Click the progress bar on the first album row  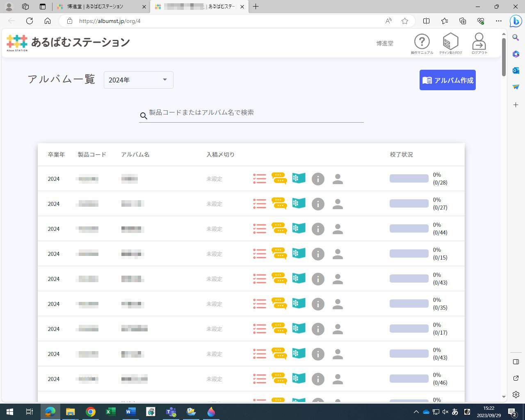tap(409, 178)
